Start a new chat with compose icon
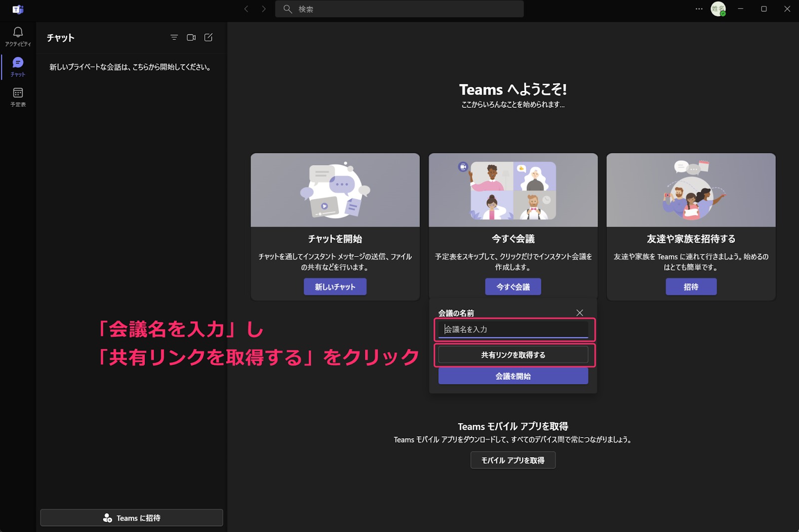 point(209,37)
